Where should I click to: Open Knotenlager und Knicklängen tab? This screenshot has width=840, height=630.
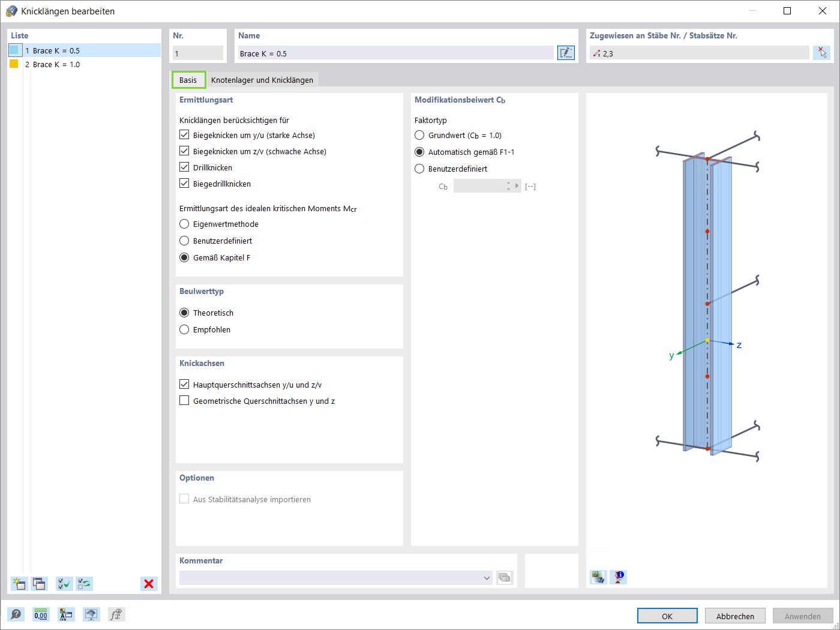[x=262, y=80]
